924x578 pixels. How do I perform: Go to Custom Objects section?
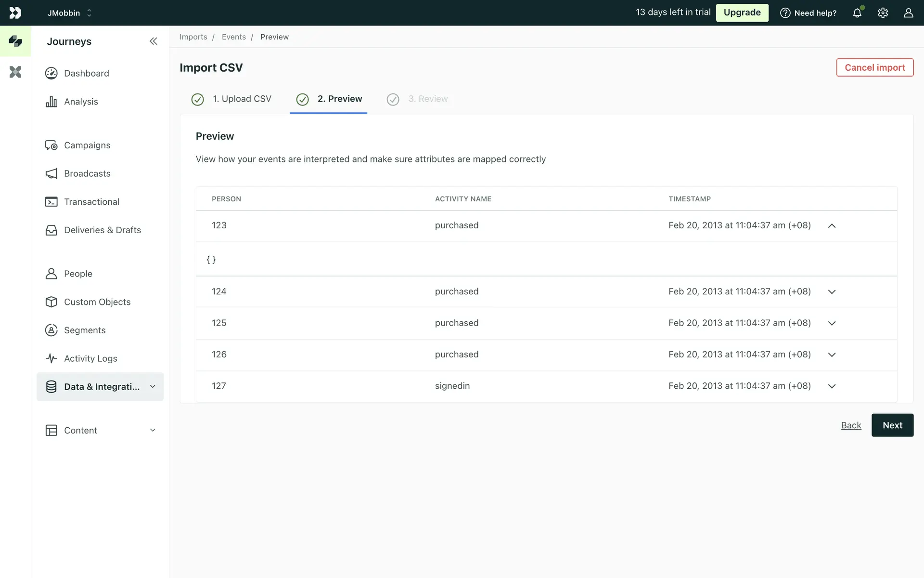[97, 302]
